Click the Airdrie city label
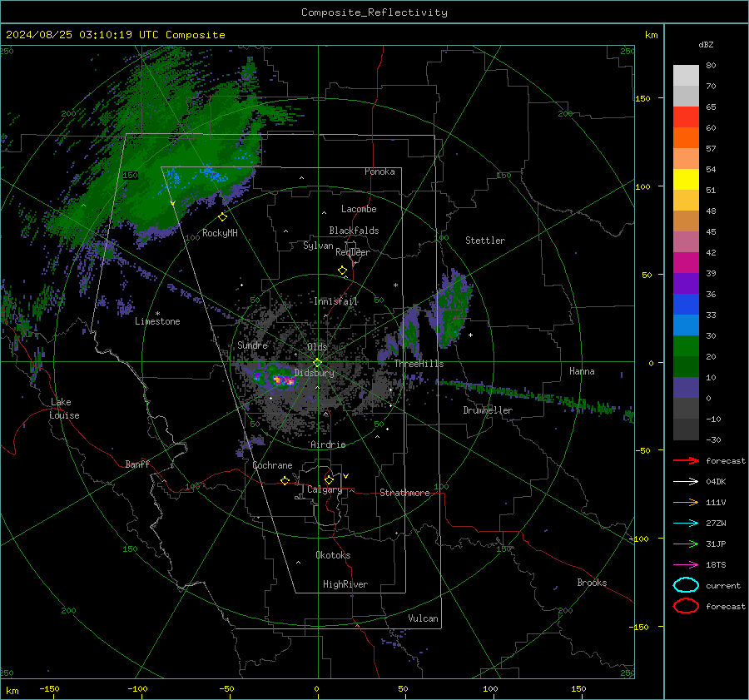Screen dimensions: 749x700 [328, 444]
